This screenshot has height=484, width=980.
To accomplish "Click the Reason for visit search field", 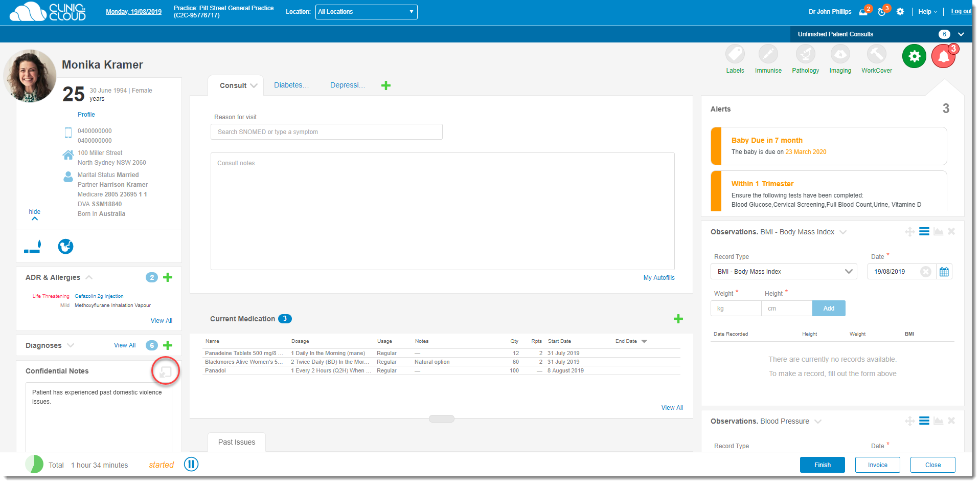I will tap(327, 132).
